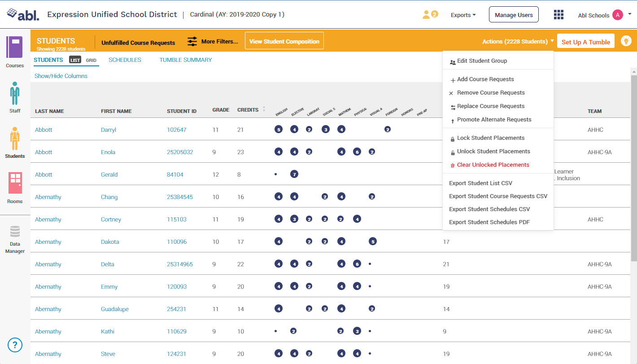
Task: Select Lock Student Placements menu item
Action: coord(491,138)
